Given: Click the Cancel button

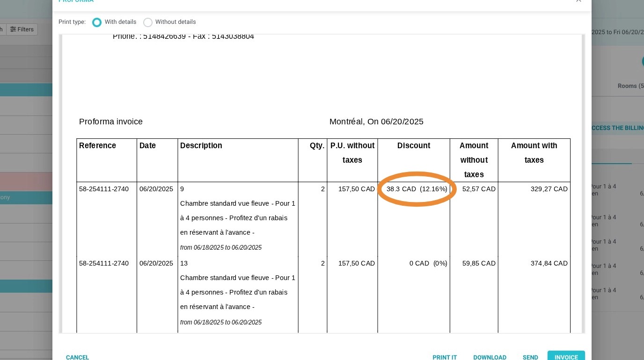Looking at the screenshot, I should pyautogui.click(x=77, y=357).
